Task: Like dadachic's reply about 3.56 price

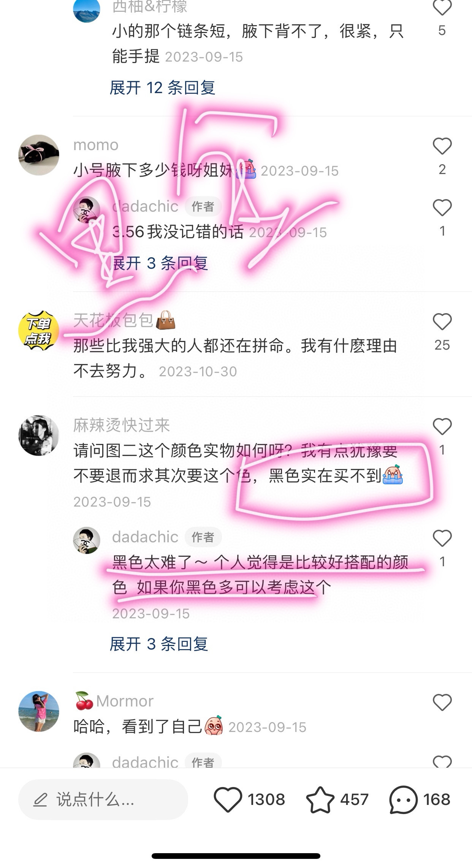Action: coord(442,207)
